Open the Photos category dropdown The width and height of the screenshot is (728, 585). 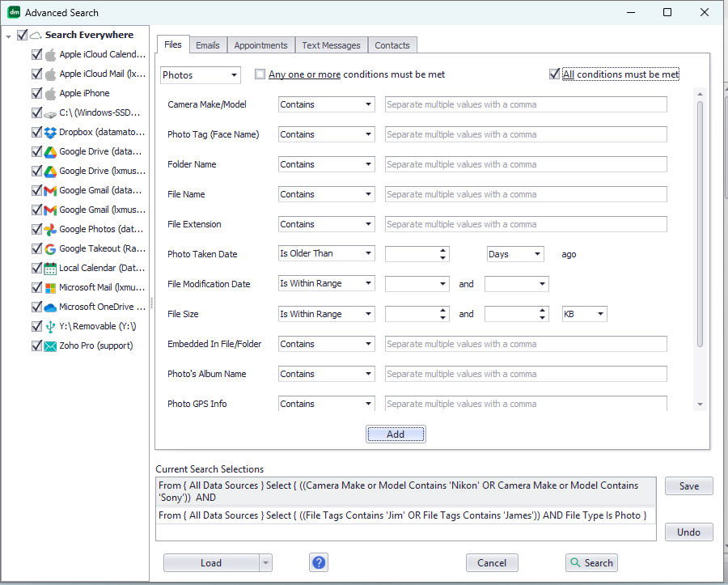[x=233, y=74]
